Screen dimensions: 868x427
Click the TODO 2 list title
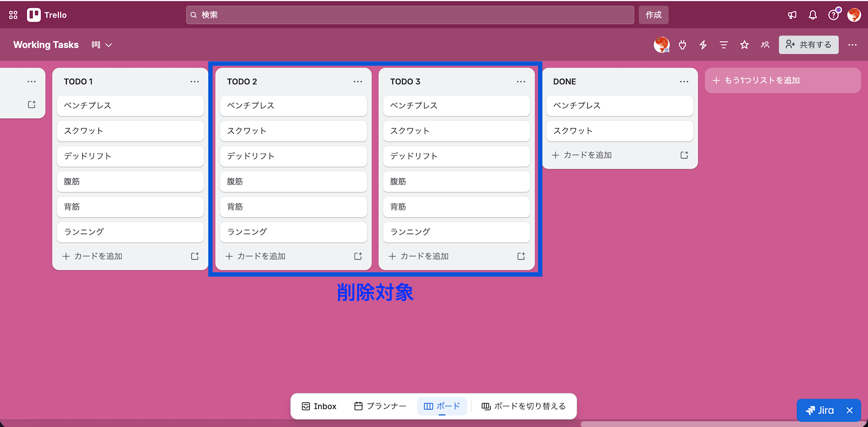[x=242, y=82]
